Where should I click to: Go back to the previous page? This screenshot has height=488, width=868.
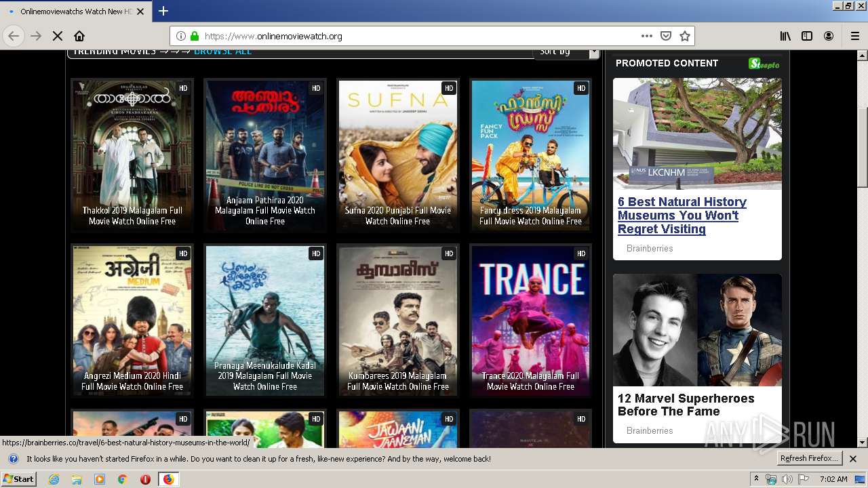coord(14,36)
